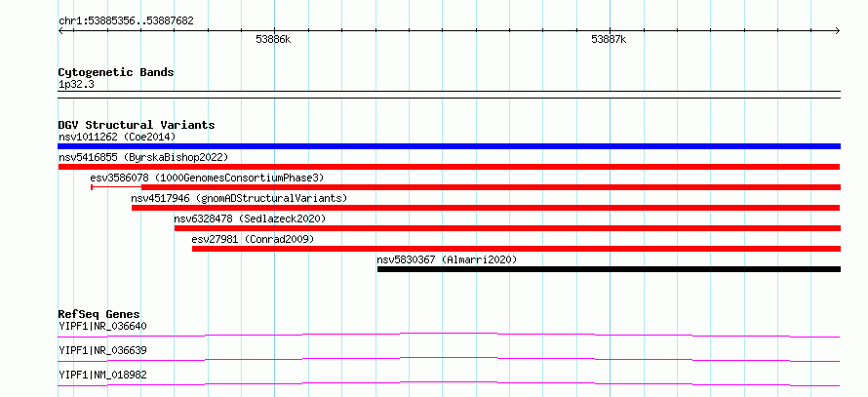
Task: Open variant label nsv5416855 (ByrskaBishop2022)
Action: tap(143, 157)
